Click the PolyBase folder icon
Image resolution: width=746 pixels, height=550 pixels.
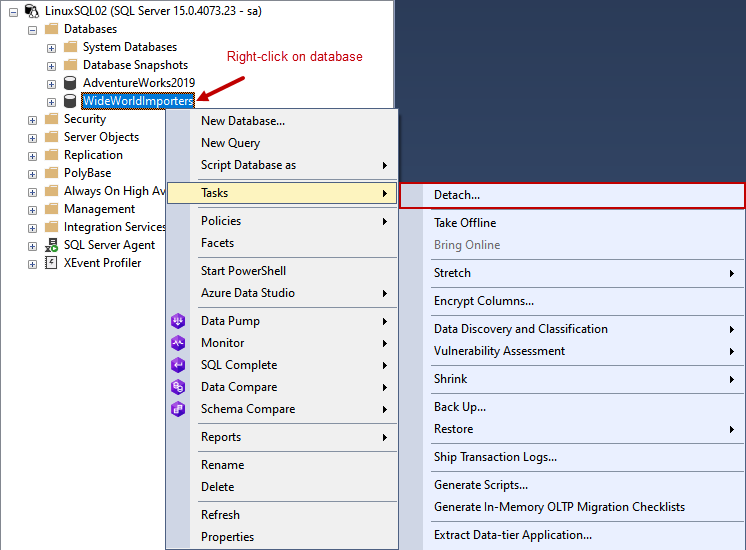click(51, 173)
